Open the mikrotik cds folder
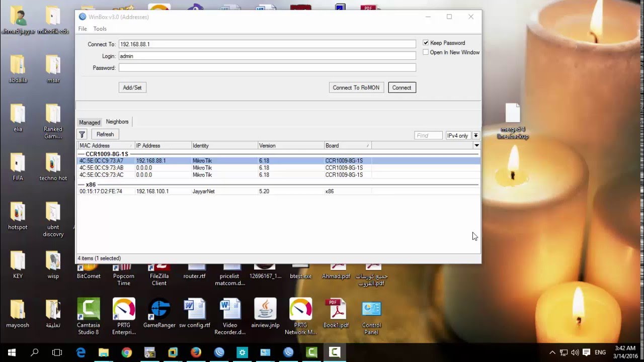Screen dimensions: 644x362 (53, 20)
